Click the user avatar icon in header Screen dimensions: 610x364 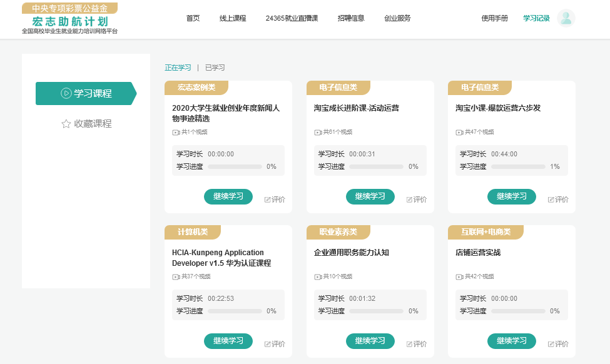point(566,18)
